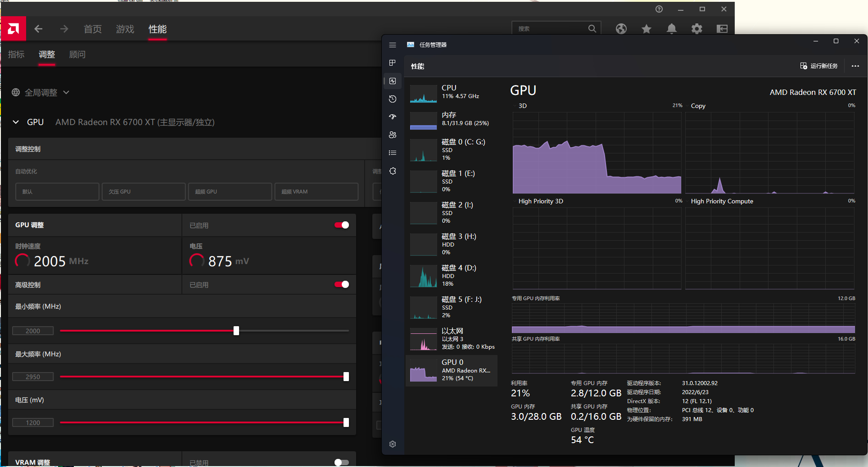Click the help question mark icon in AMD Software
Viewport: 868px width, 467px height.
point(659,9)
